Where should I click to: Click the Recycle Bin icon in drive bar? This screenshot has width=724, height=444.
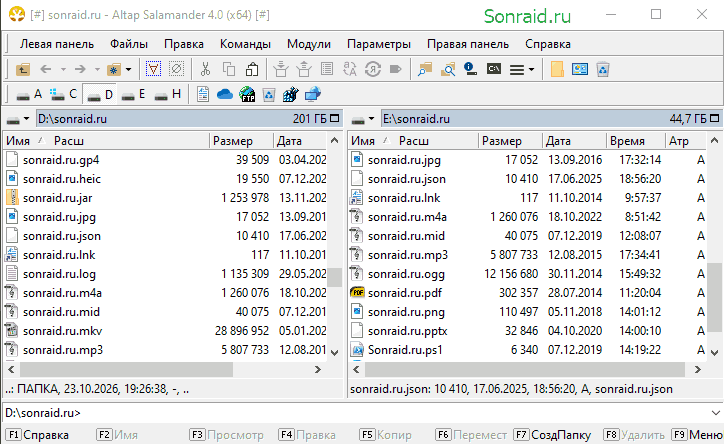pyautogui.click(x=269, y=95)
